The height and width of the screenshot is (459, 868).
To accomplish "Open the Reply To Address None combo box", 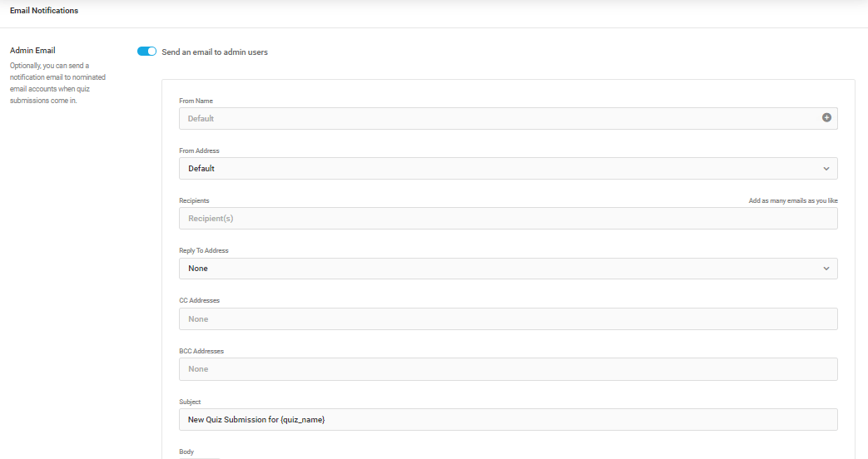I will (x=508, y=269).
